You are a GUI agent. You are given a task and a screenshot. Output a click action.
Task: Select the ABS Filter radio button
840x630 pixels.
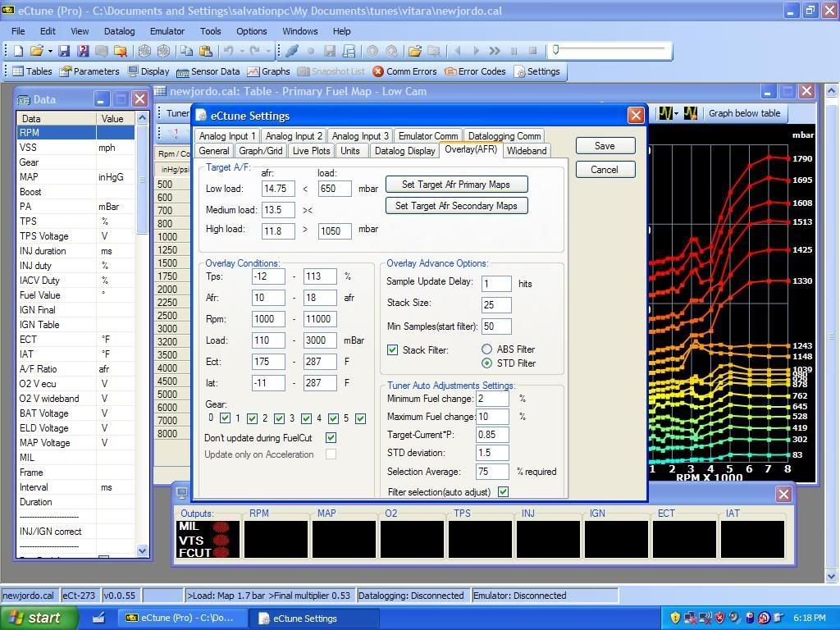pyautogui.click(x=486, y=349)
